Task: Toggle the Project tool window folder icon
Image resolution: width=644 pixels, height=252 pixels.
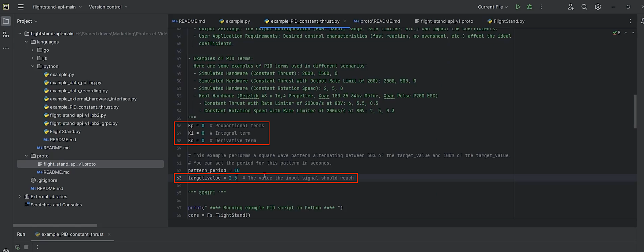Action: point(6,21)
